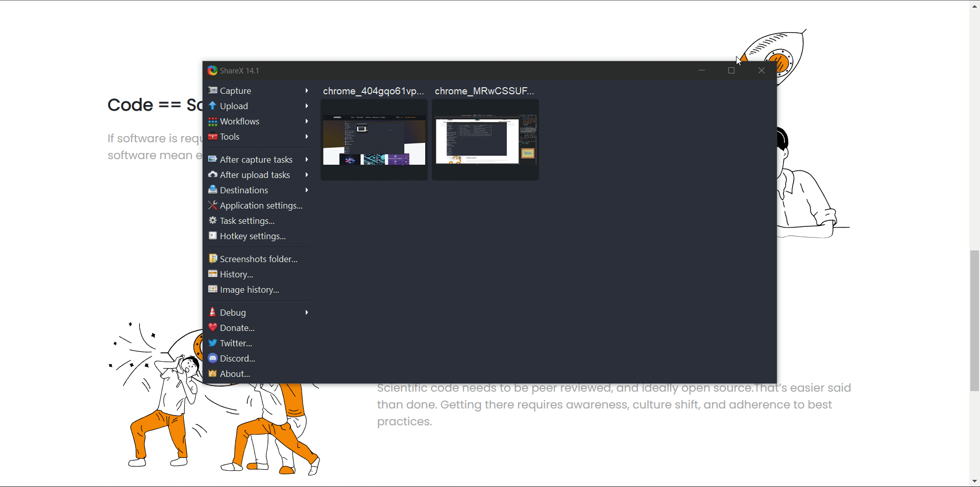Click the chrome_MRwCSSUF... file name
The image size is (980, 487).
point(484,91)
